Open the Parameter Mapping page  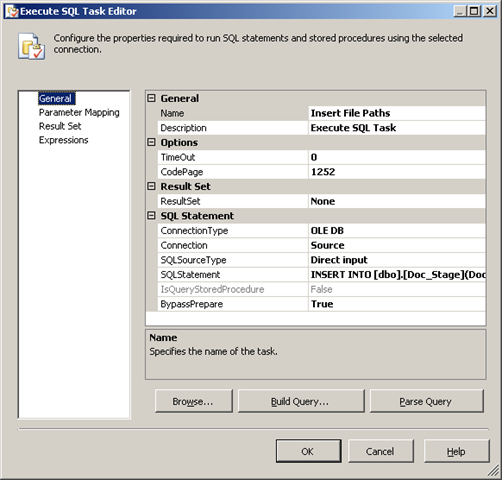point(79,113)
